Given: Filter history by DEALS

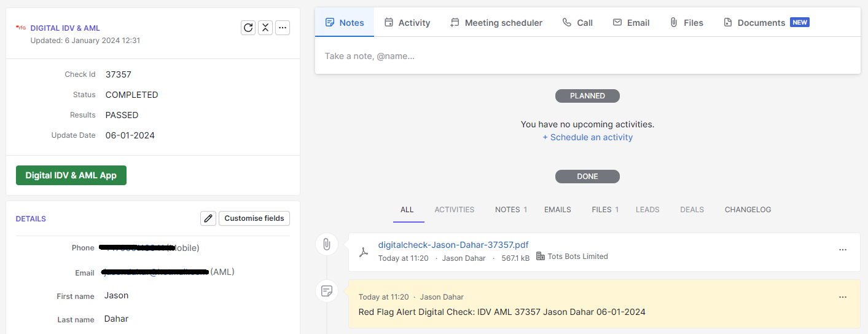Looking at the screenshot, I should [x=692, y=210].
